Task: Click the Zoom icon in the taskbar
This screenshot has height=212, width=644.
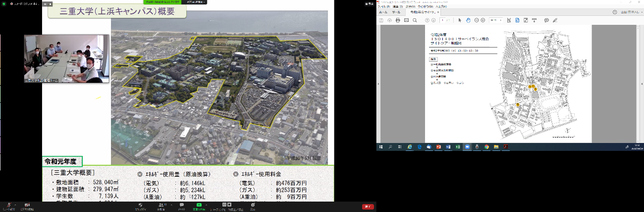Action: click(x=467, y=147)
